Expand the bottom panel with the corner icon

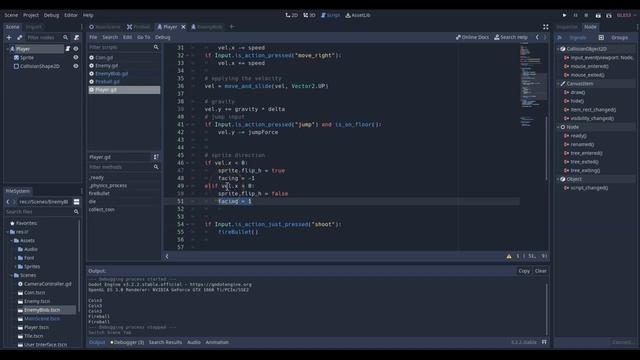544,342
